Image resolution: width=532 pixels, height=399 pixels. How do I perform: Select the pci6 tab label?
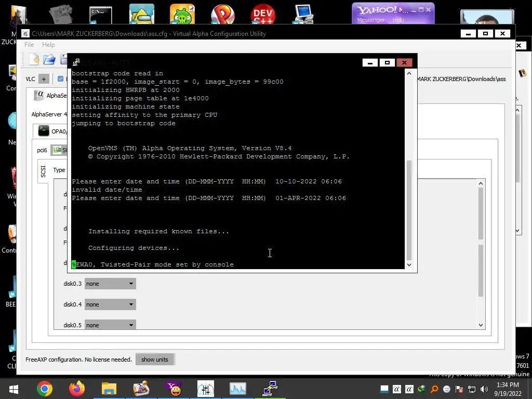point(42,150)
